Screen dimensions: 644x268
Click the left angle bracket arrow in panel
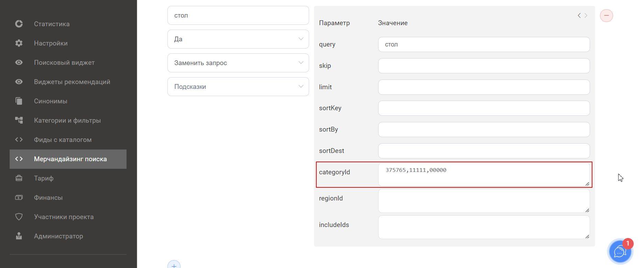click(579, 16)
